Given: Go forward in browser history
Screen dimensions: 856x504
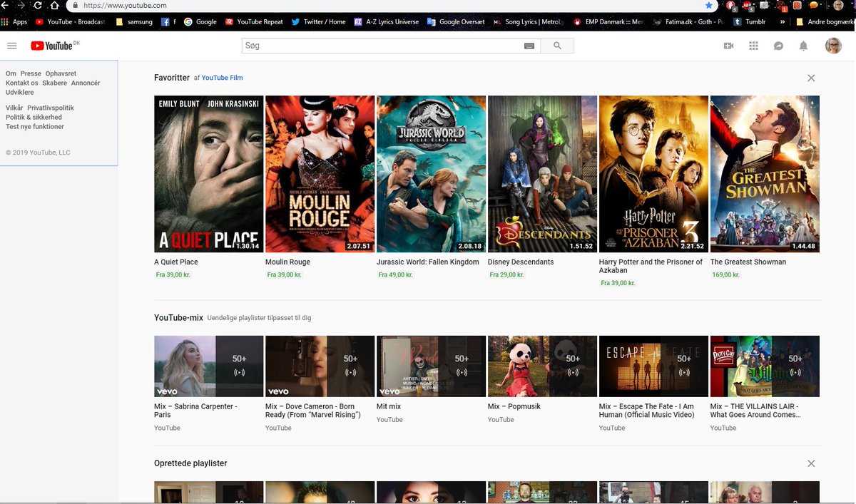Looking at the screenshot, I should (x=20, y=5).
